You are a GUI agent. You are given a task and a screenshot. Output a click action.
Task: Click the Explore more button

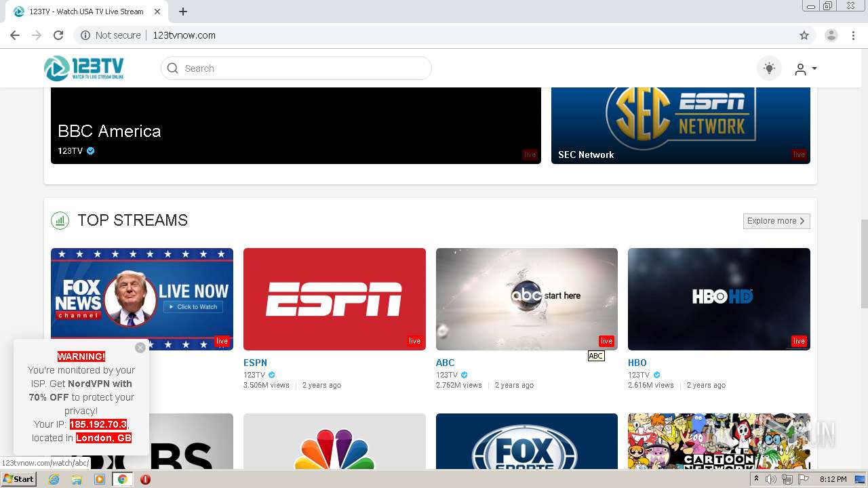coord(776,221)
